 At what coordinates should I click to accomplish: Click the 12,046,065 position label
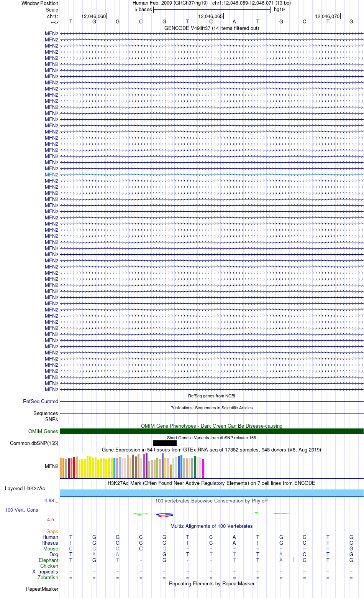tap(210, 16)
